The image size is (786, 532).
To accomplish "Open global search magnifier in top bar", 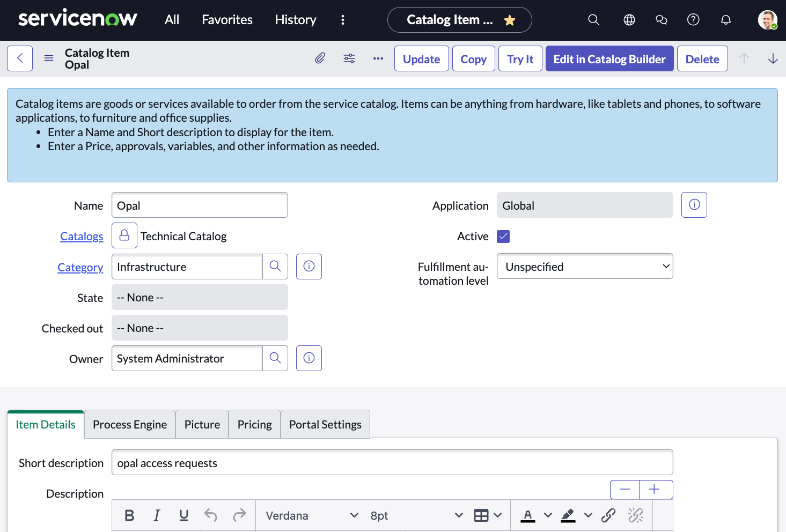I will (593, 20).
